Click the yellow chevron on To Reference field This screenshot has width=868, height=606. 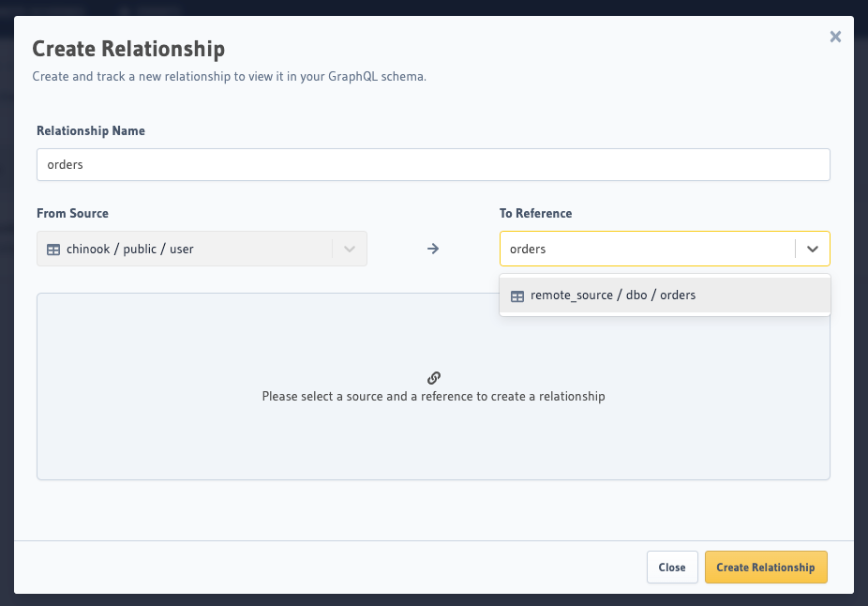coord(813,248)
